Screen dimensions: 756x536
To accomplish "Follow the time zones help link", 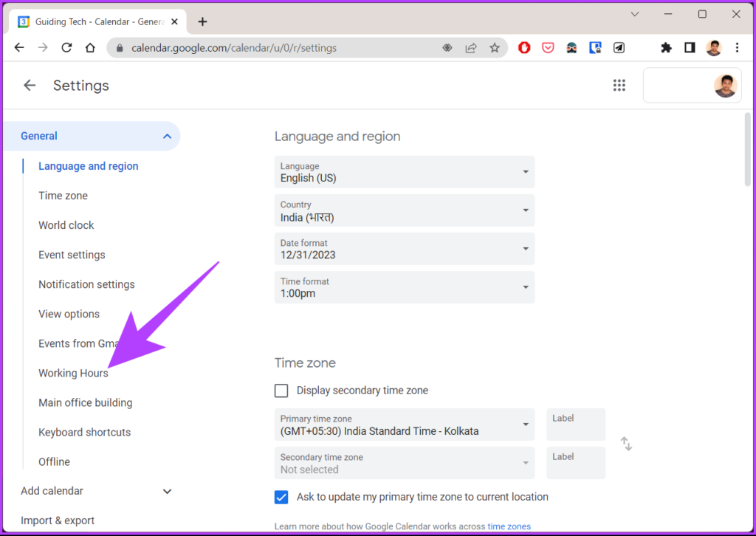I will tap(509, 526).
